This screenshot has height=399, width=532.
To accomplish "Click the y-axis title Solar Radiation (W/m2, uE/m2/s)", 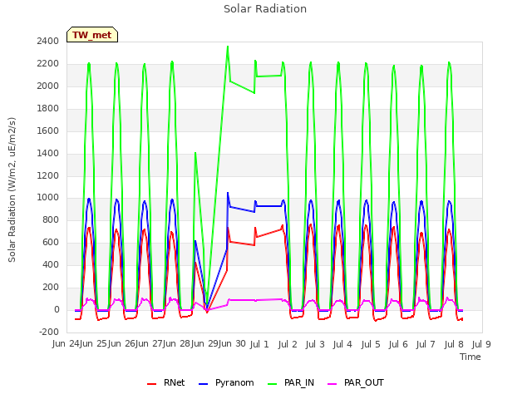I will click(x=12, y=190).
